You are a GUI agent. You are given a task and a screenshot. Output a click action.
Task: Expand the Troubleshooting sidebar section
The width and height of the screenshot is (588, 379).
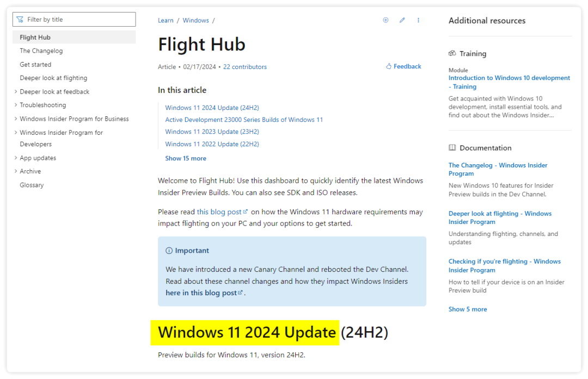pos(16,105)
